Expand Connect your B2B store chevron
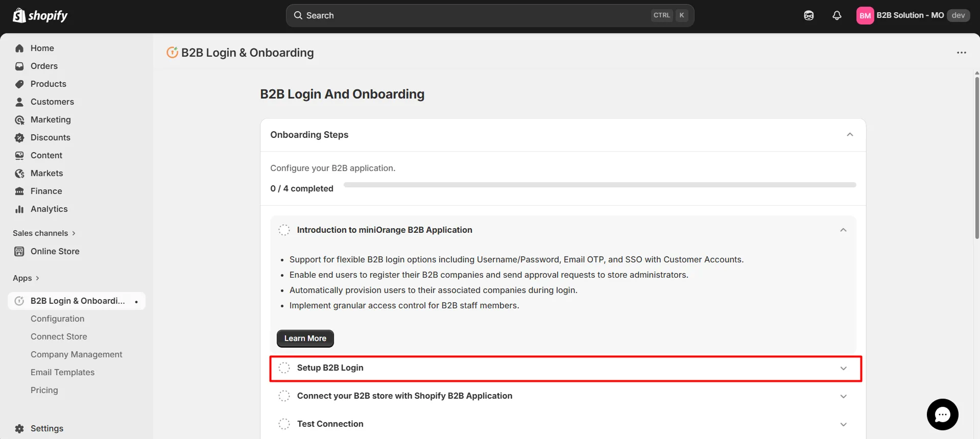Screen dimensions: 980x439 (843, 396)
